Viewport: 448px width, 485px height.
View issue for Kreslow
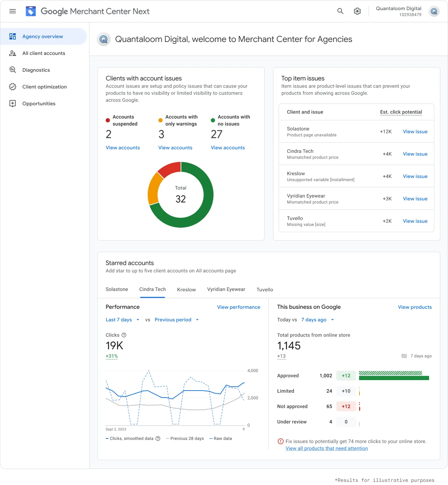pos(415,176)
